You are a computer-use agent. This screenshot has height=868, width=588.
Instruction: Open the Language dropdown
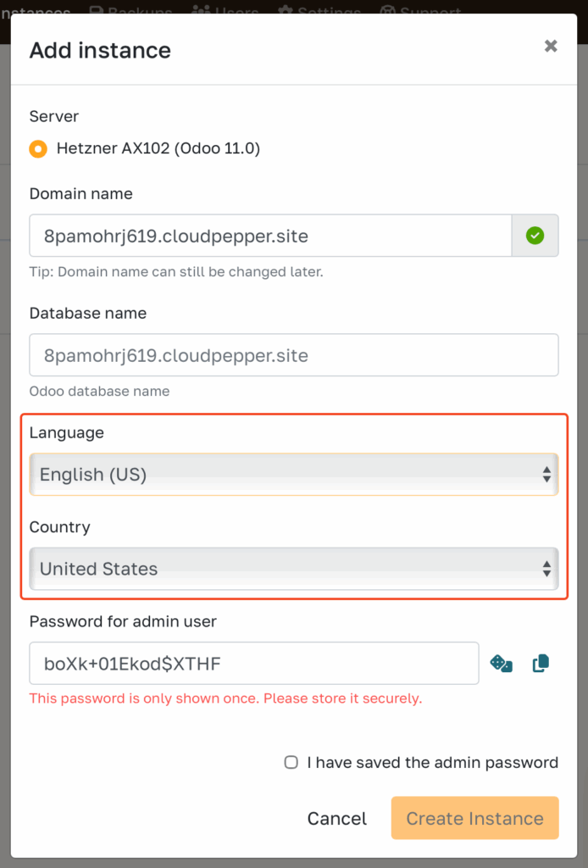tap(294, 474)
